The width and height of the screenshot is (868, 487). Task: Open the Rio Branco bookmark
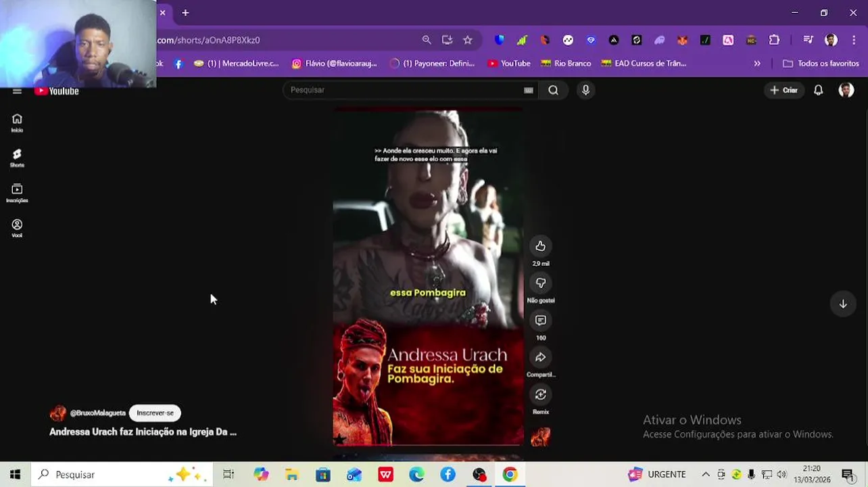pyautogui.click(x=566, y=64)
